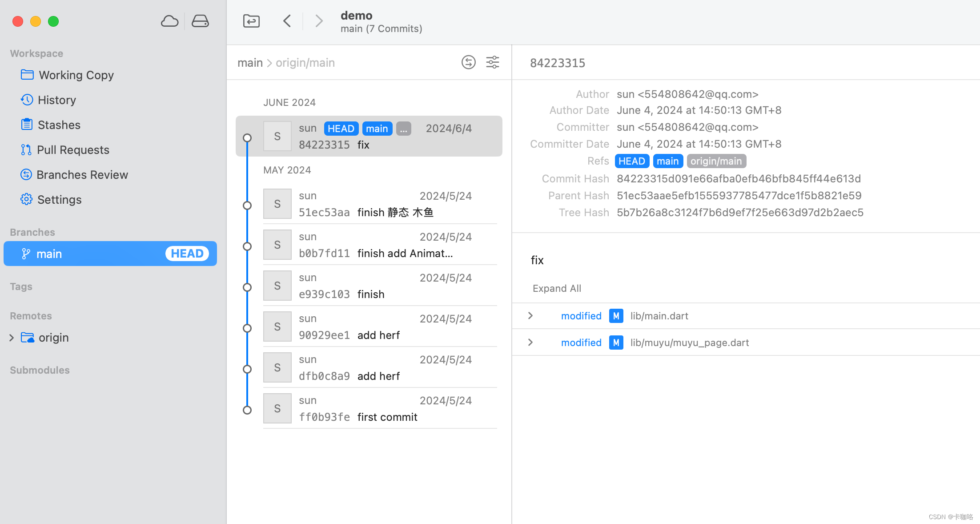Click the open repository icon
980x524 pixels.
click(x=251, y=20)
